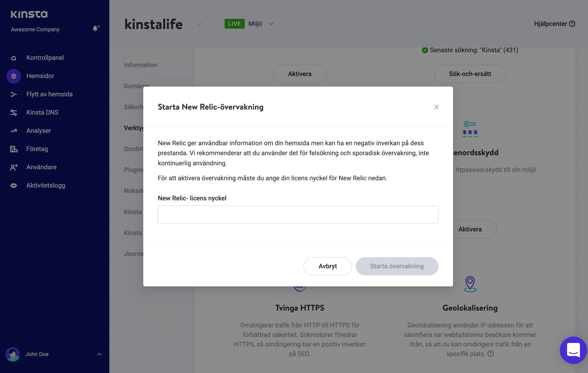Click John Doe's avatar
This screenshot has width=588, height=373.
[13, 354]
